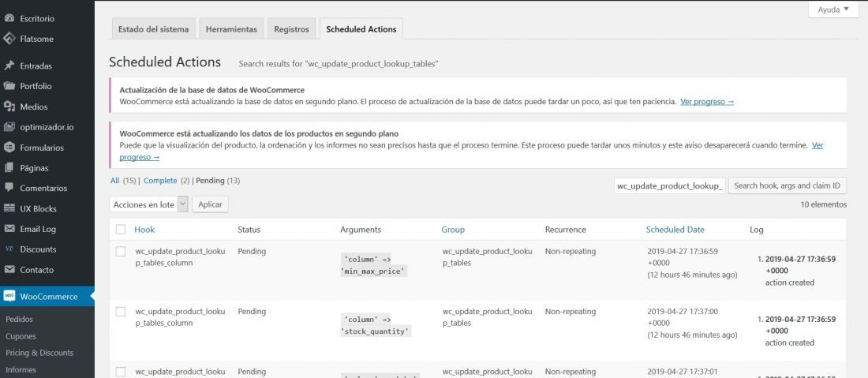Click the Aplicar button
Screen dimensions: 868x378
click(211, 204)
